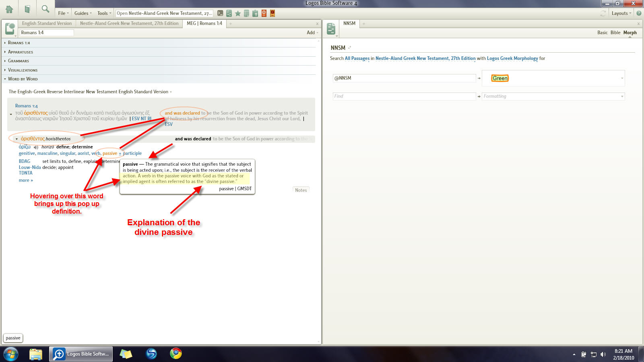Screen dimensions: 644x362
Task: Click the green Bible-with-cross shortcut icon
Action: click(x=255, y=13)
